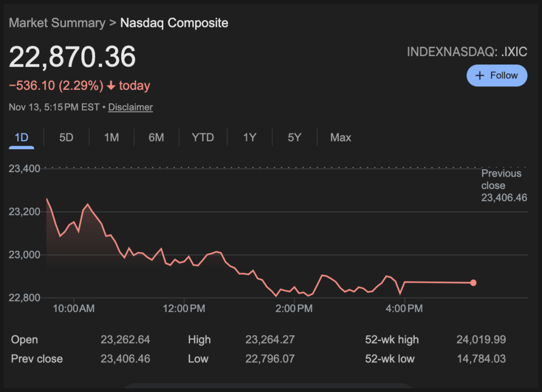Click the Nasdaq Composite title text
The height and width of the screenshot is (392, 542).
click(x=174, y=23)
